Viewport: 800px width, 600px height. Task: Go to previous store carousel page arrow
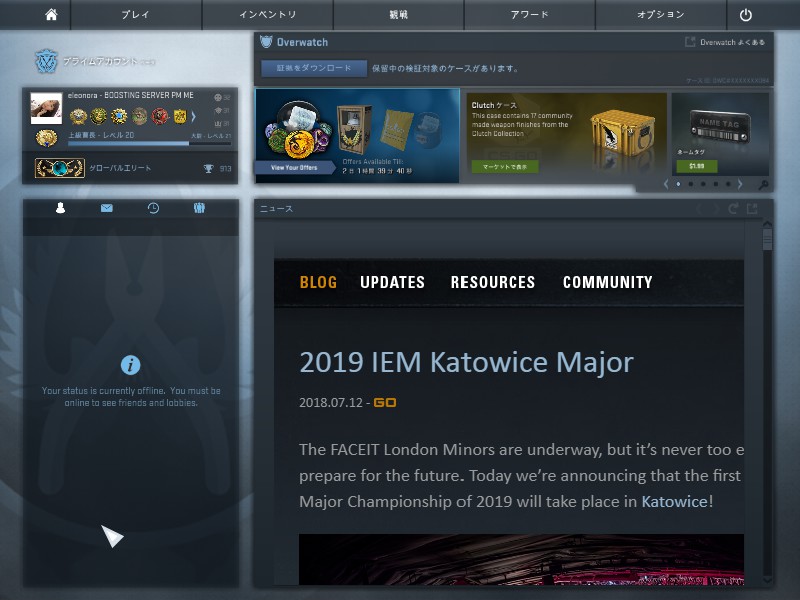(x=666, y=184)
